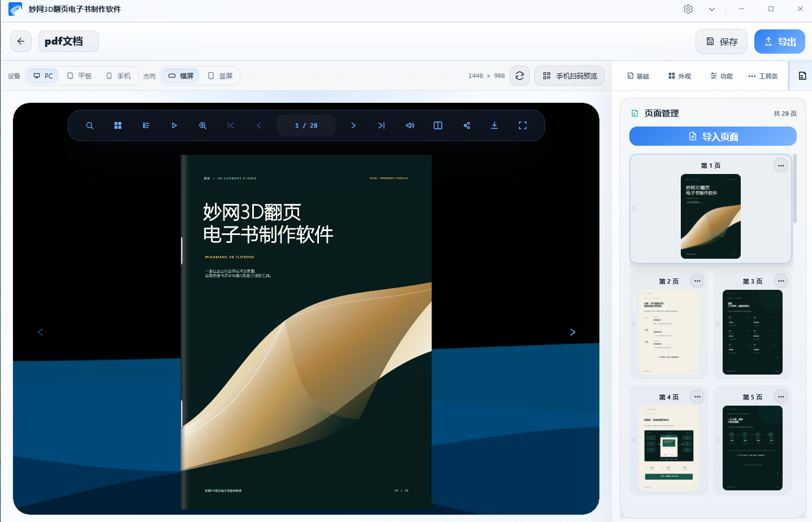
Task: Jump to last page icon
Action: click(382, 125)
